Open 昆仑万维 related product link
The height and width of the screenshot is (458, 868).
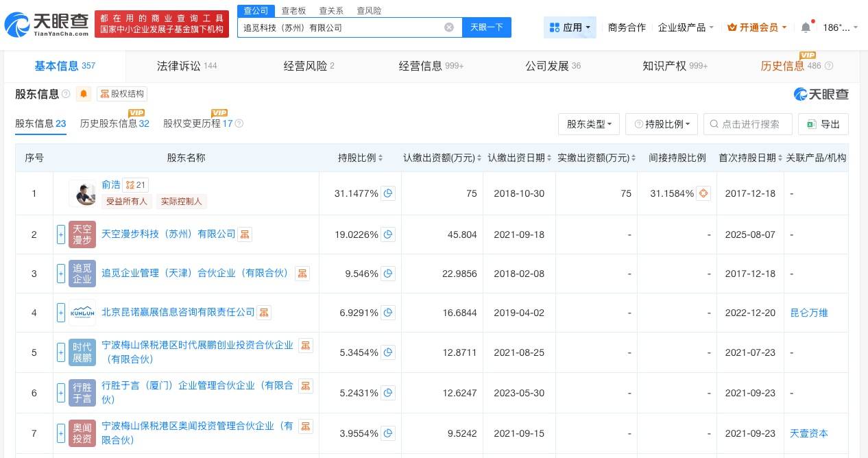tap(809, 313)
